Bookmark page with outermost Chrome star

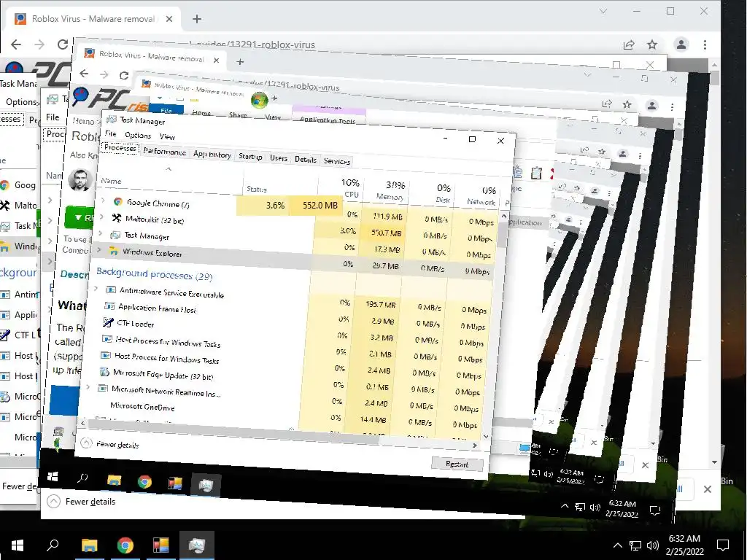[x=652, y=44]
